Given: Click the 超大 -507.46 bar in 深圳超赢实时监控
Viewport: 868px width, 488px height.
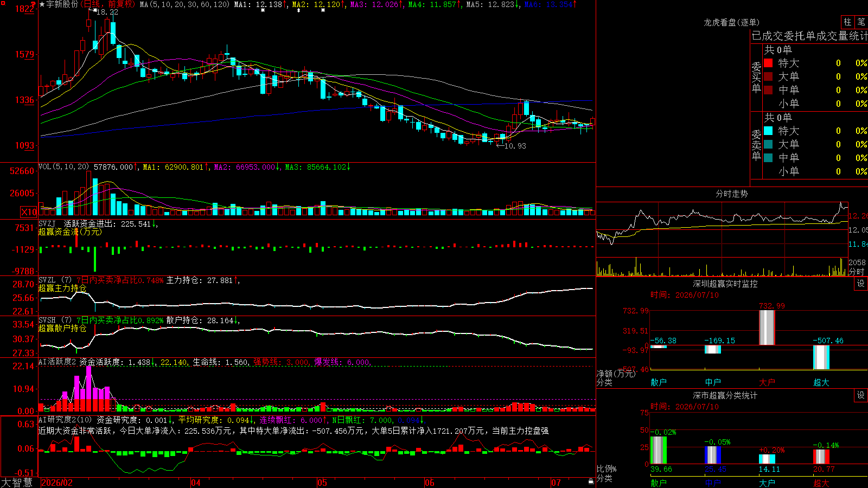Looking at the screenshot, I should (821, 357).
